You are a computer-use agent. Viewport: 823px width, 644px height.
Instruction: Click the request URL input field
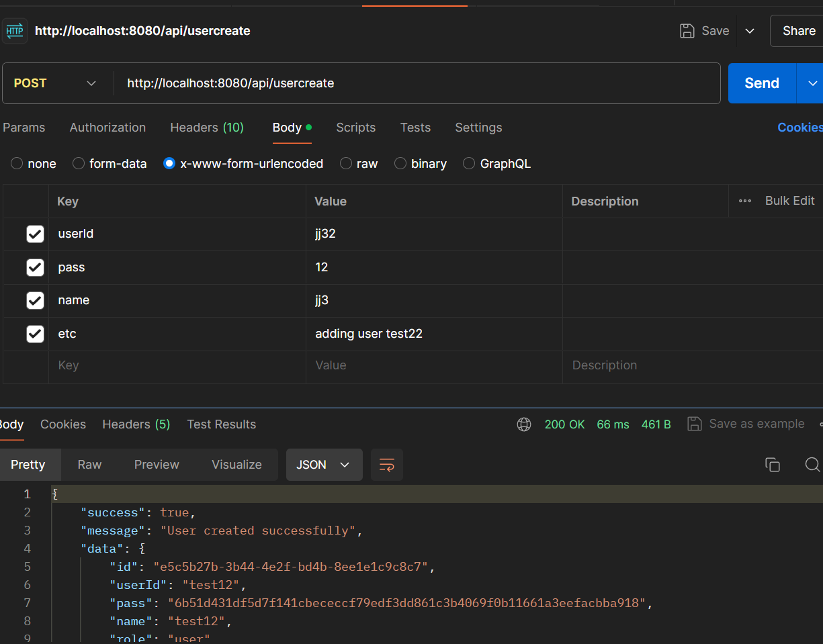click(417, 83)
